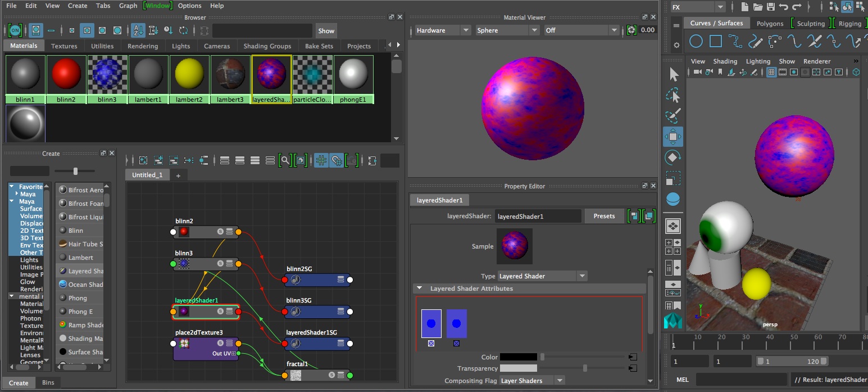Sort browser swatches alphabetically
Viewport: 868px width, 392px height.
138,30
